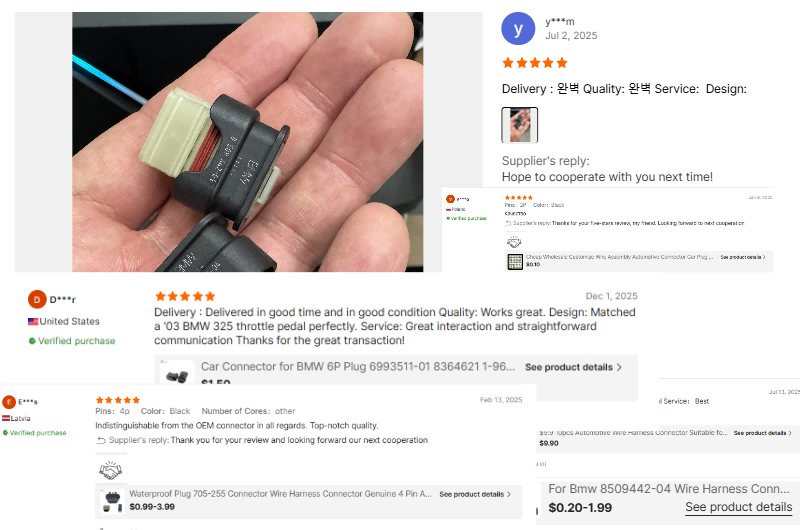
Task: Click the Latvia flag icon
Action: [6, 418]
